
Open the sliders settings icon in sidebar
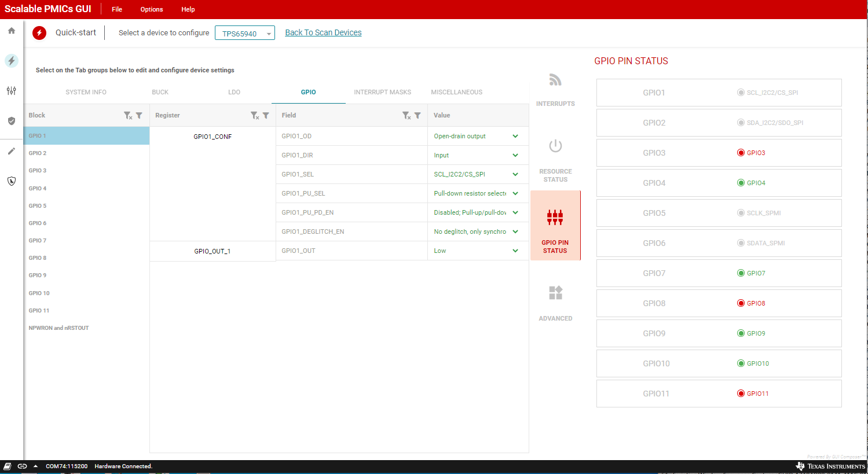[x=12, y=91]
